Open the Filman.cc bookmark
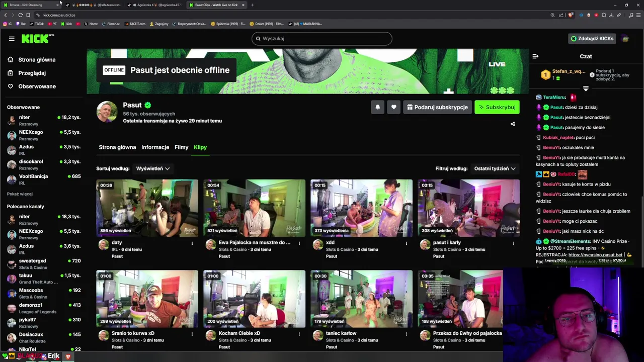 tap(111, 24)
